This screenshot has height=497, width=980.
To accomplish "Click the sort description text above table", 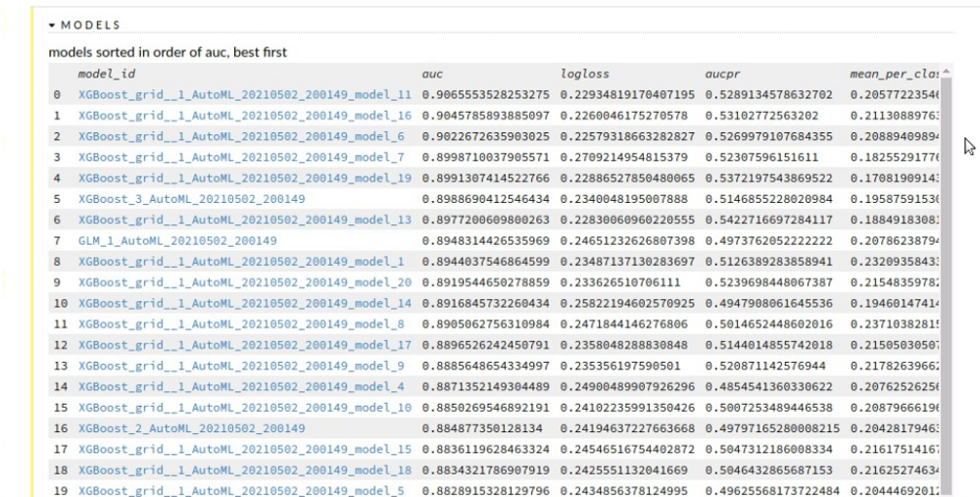I will 168,52.
